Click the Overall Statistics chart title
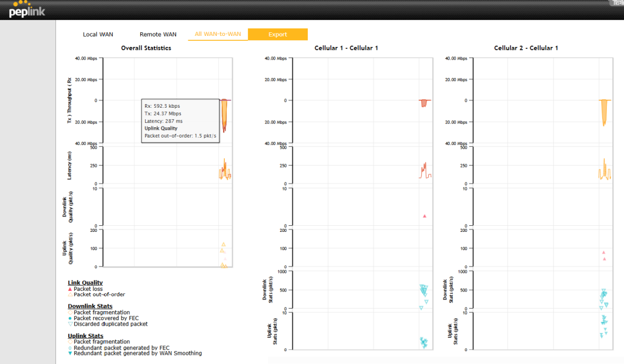 click(x=146, y=47)
